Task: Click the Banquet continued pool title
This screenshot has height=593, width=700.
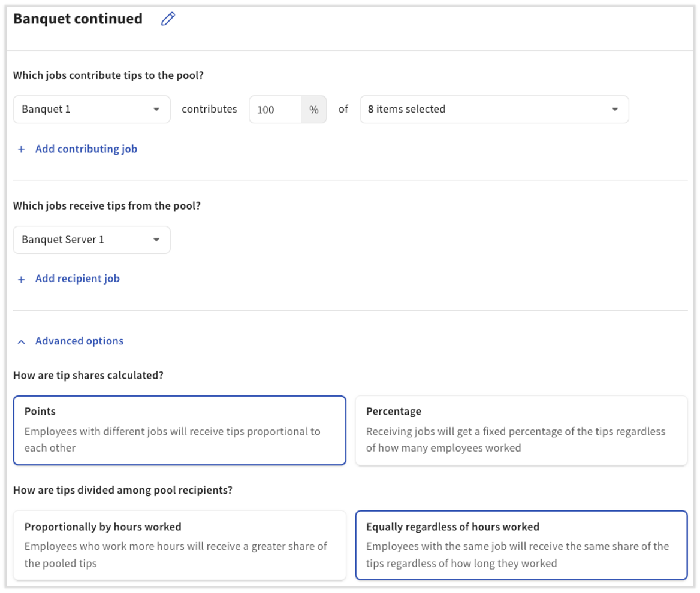Action: 78,19
